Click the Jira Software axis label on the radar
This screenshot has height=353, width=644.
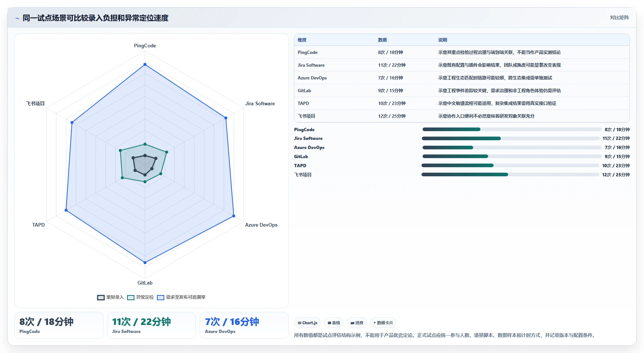(260, 103)
